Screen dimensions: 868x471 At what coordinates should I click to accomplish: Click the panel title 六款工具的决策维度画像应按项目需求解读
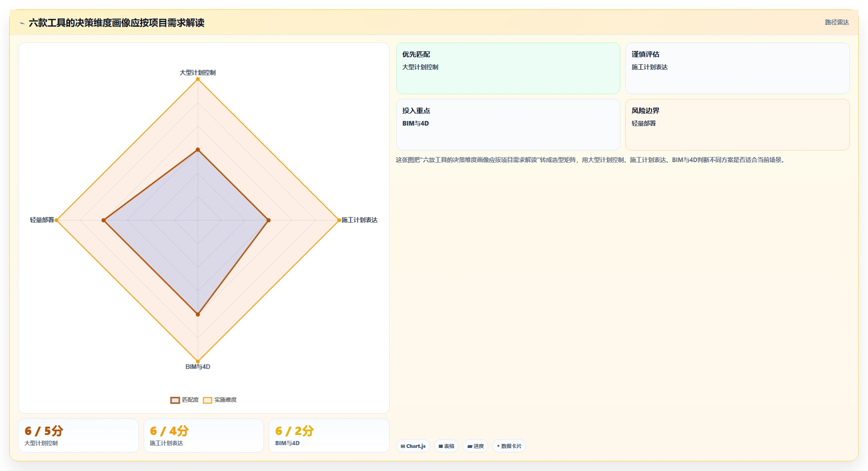[x=116, y=23]
